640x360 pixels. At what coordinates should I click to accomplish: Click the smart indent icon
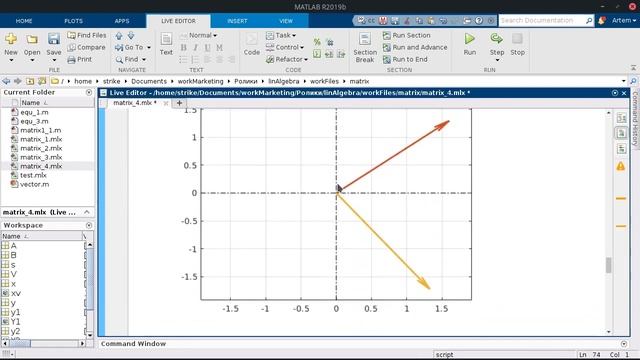(x=317, y=54)
